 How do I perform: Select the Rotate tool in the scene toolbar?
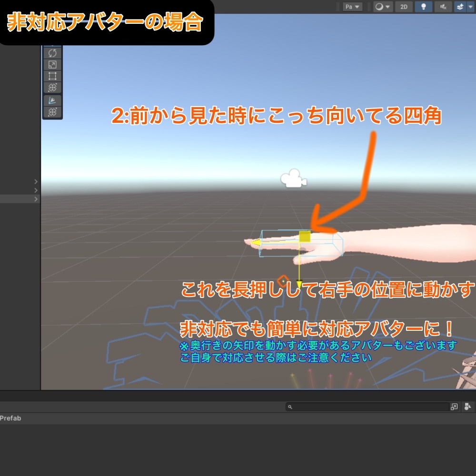pos(52,53)
